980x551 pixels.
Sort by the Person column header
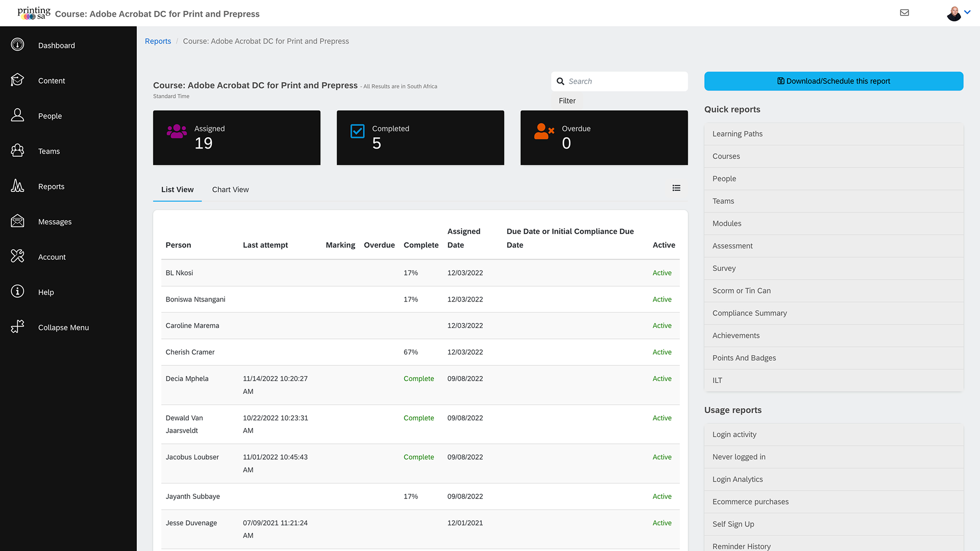[178, 245]
